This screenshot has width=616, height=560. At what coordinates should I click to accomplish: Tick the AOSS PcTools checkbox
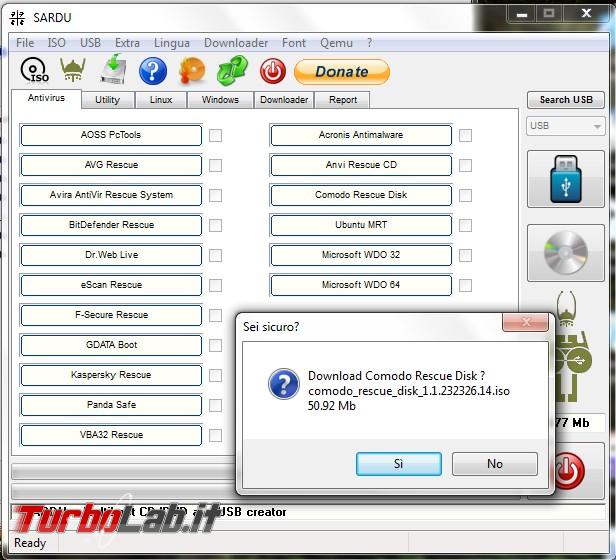215,136
